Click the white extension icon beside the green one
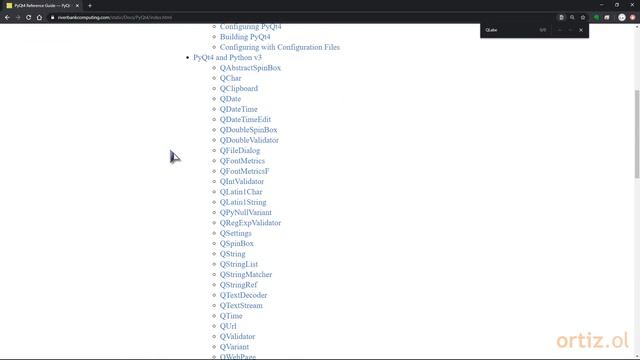640x360 pixels. click(607, 18)
